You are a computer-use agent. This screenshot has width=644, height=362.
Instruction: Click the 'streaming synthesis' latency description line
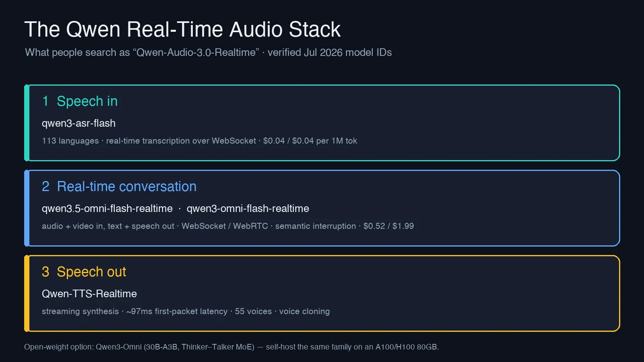(186, 311)
